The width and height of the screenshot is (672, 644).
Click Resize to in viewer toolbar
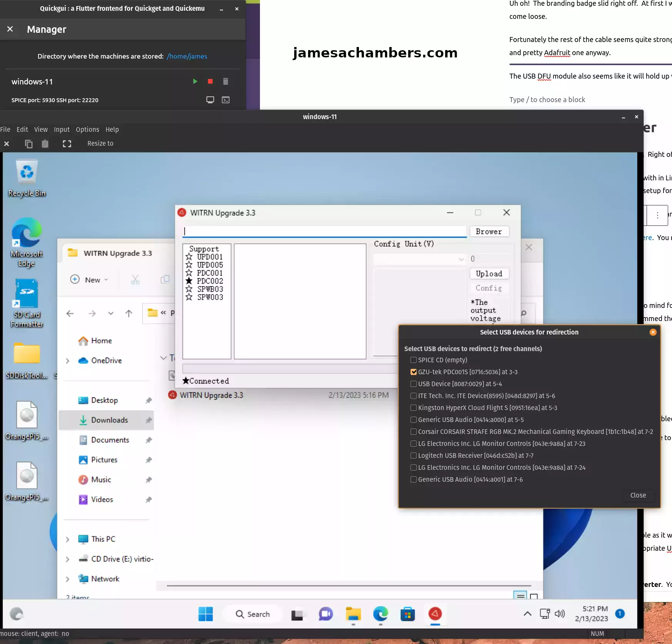100,143
